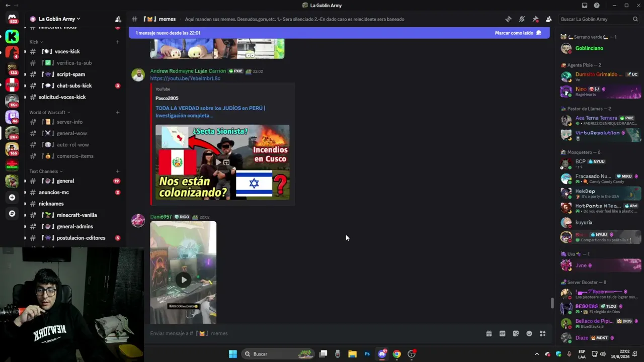Open the comercio-items channel
The height and width of the screenshot is (362, 644).
point(74,156)
